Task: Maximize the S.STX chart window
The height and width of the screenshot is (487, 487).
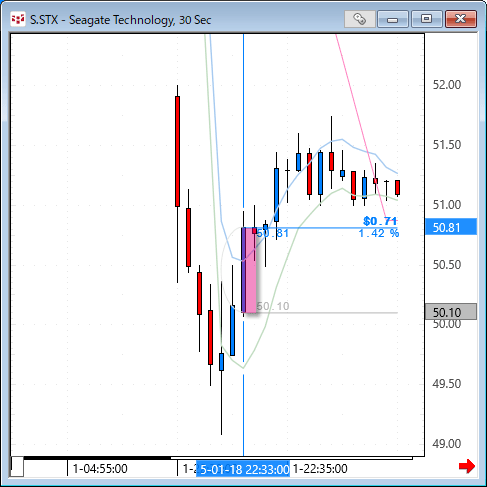Action: click(426, 19)
